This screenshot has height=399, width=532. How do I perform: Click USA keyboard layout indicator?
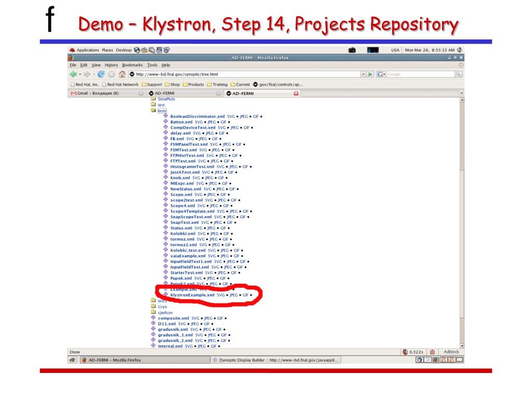[x=395, y=50]
